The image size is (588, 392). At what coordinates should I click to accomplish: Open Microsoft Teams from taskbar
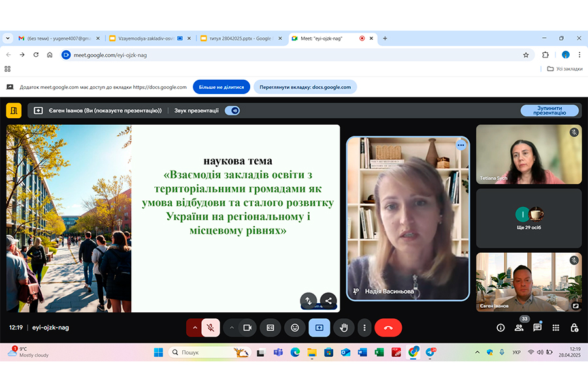pos(278,352)
